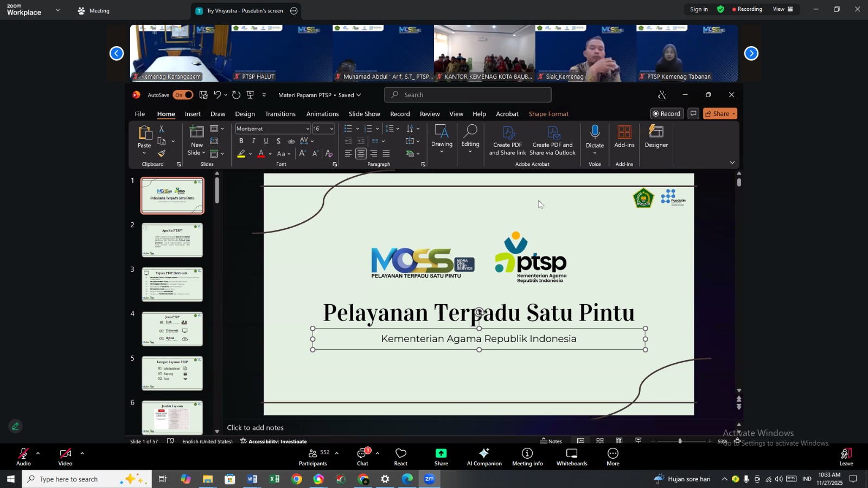Select slide 3 thumbnail Tujuan PTSP Elektronik
Screen dimensions: 868x488
[x=173, y=285]
